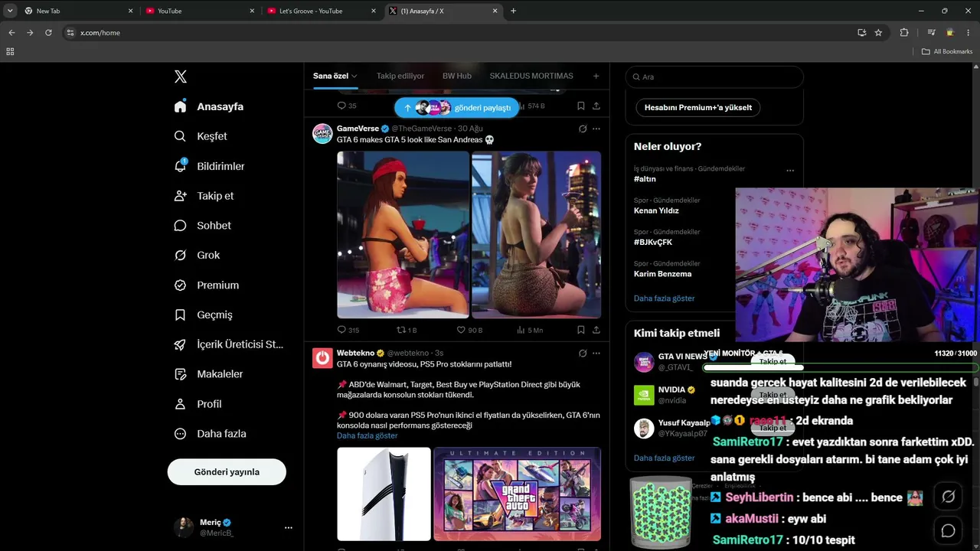Open Chrome three-dot menu

(969, 33)
